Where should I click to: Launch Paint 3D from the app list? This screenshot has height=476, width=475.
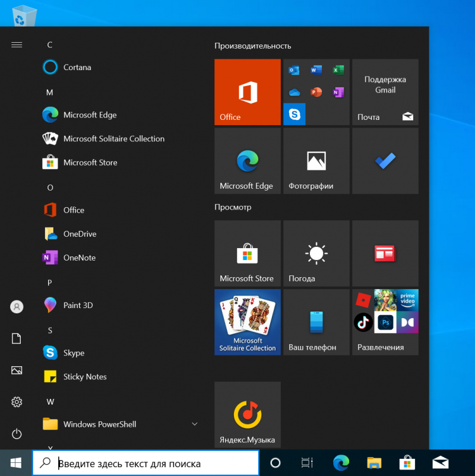click(78, 305)
